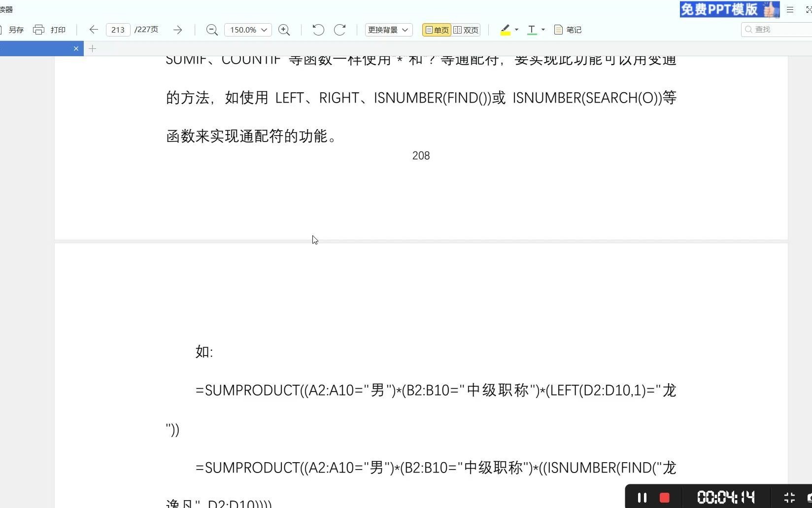Open the 更换背景 background dropdown
This screenshot has width=812, height=508.
[388, 30]
